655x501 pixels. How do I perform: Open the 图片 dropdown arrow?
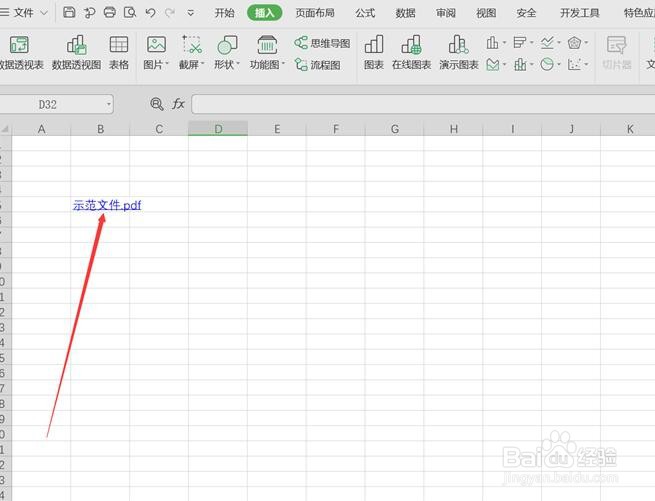coord(167,64)
